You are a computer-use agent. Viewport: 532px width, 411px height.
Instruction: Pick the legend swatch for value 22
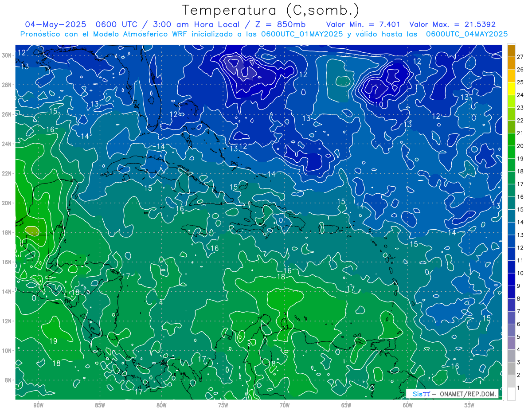pyautogui.click(x=511, y=115)
